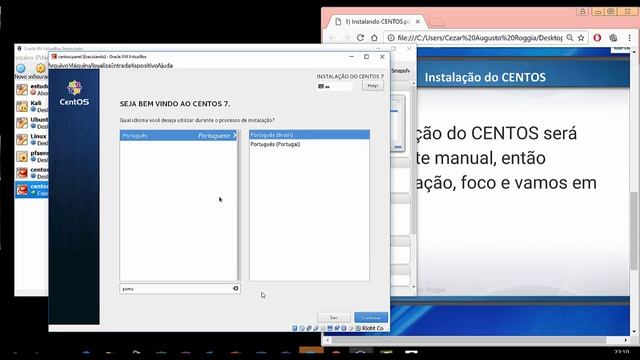Choose Português (Brasil) locale
Screen dimensions: 640x360
tap(309, 135)
